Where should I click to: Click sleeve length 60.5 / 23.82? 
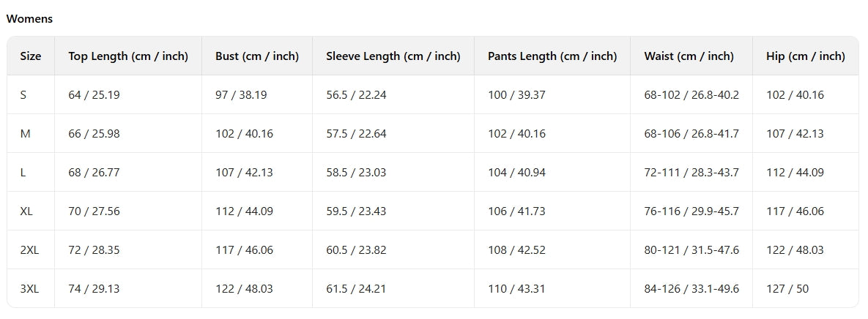point(356,250)
